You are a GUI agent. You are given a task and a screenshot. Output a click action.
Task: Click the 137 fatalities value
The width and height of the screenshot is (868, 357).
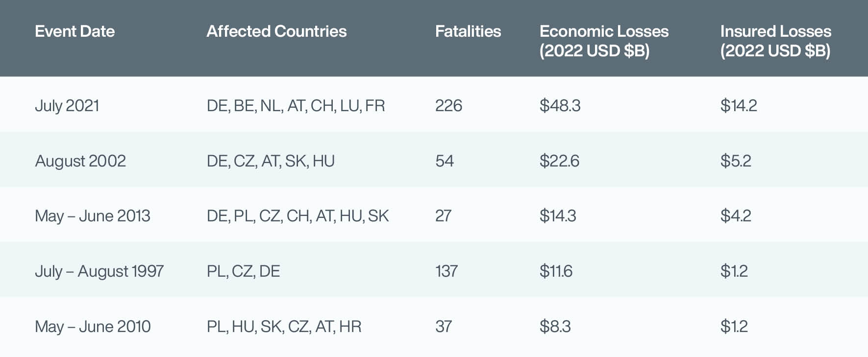click(446, 271)
